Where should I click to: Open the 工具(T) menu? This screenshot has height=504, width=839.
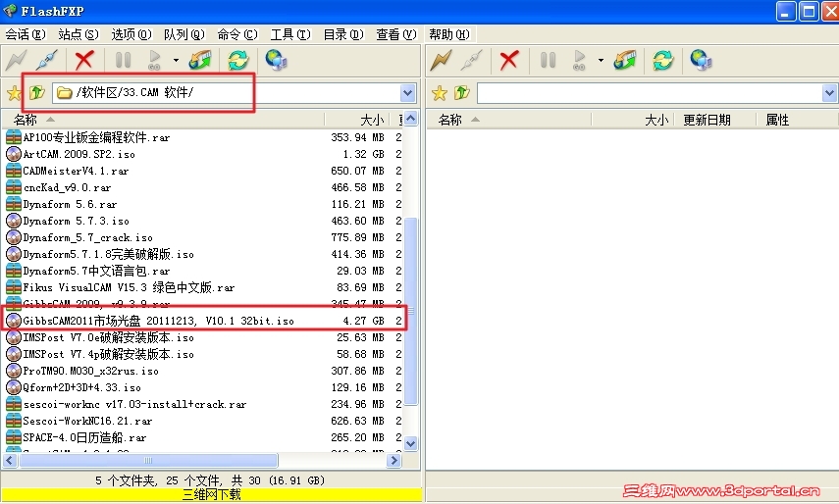point(290,34)
